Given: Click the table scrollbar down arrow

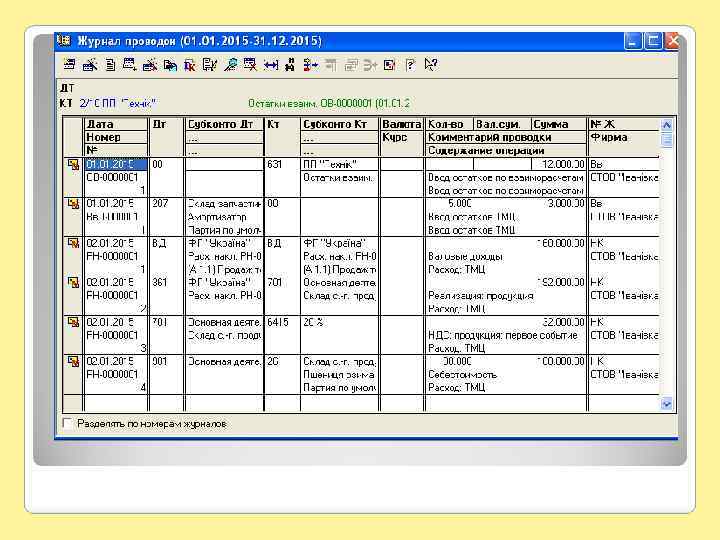Looking at the screenshot, I should click(666, 404).
